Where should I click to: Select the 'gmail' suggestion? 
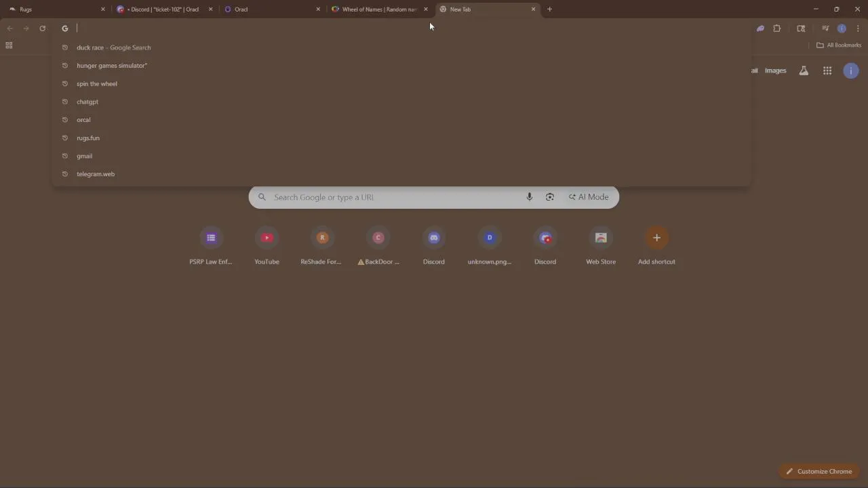401,156
